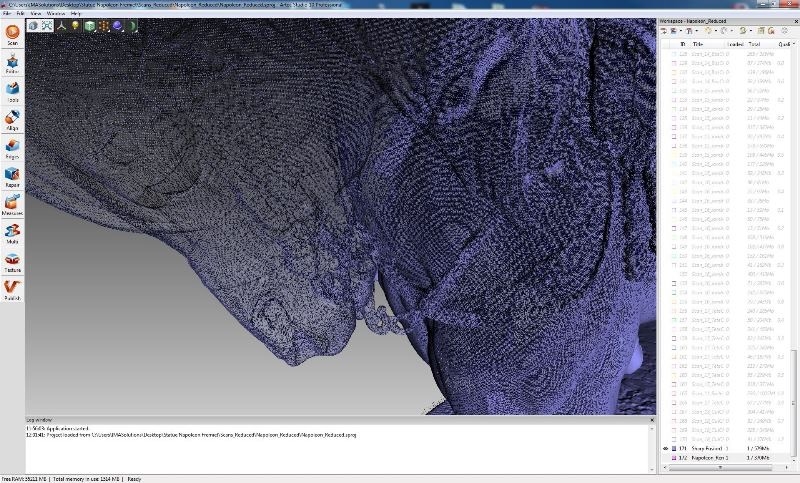Click the orange icon next to the tan box

click(771, 31)
